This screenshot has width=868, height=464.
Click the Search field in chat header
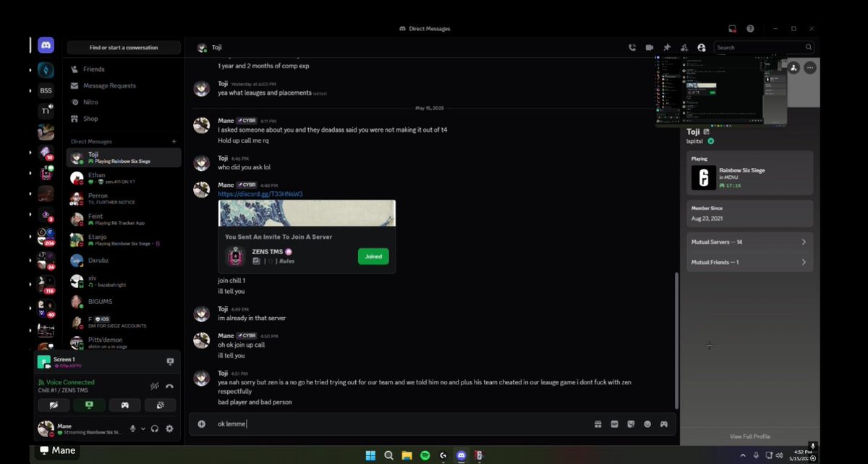763,48
